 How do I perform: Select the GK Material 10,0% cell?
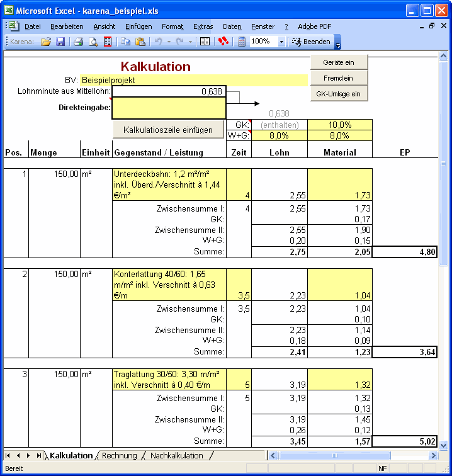340,125
